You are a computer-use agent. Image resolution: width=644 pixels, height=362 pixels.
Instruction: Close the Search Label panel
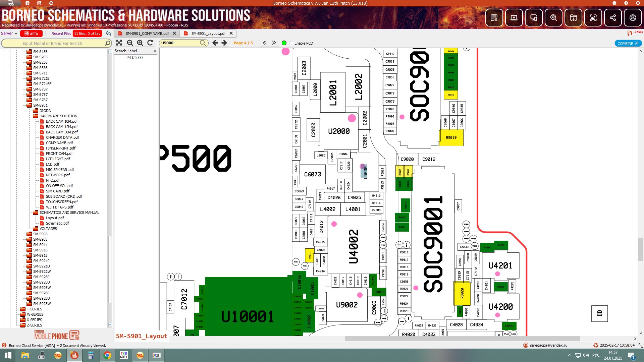(155, 51)
